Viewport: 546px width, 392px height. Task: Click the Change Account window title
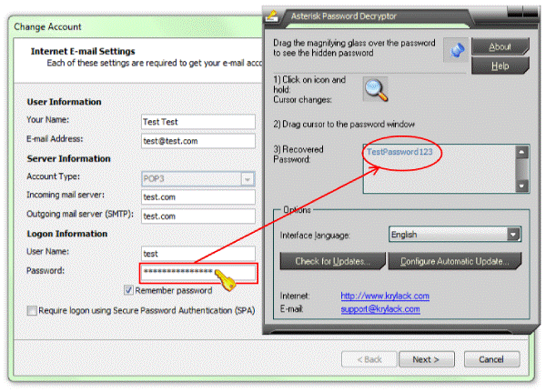pyautogui.click(x=47, y=26)
